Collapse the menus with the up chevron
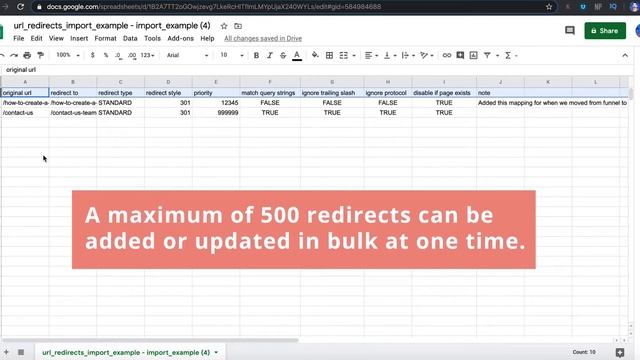Image resolution: width=640 pixels, height=360 pixels. tap(625, 55)
